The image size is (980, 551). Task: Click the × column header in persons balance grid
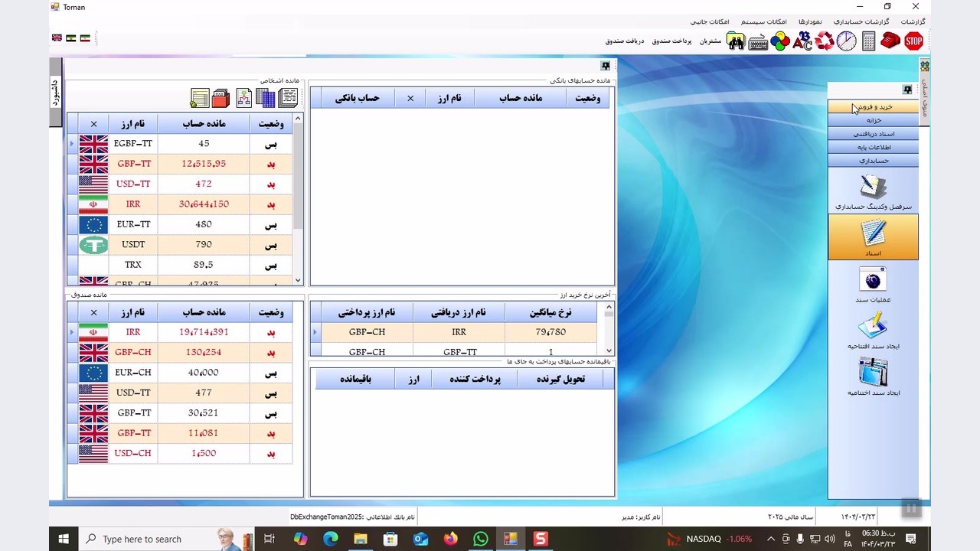(93, 123)
